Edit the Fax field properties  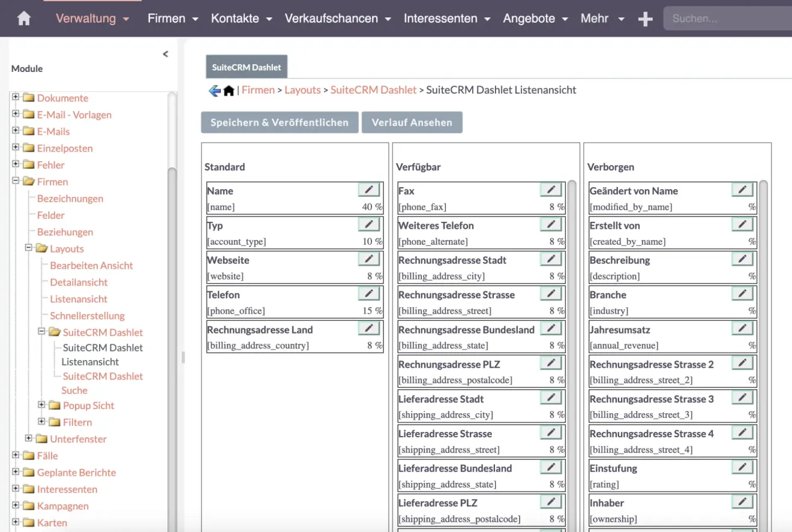[x=551, y=190]
